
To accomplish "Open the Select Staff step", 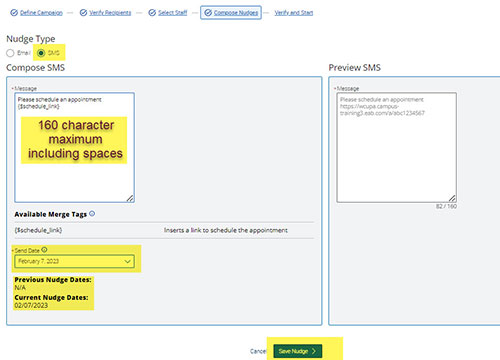I will [x=172, y=13].
